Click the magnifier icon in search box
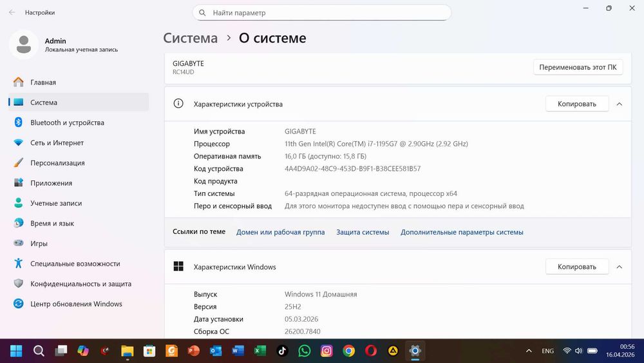Screen dimensions: 644x363 pyautogui.click(x=202, y=13)
